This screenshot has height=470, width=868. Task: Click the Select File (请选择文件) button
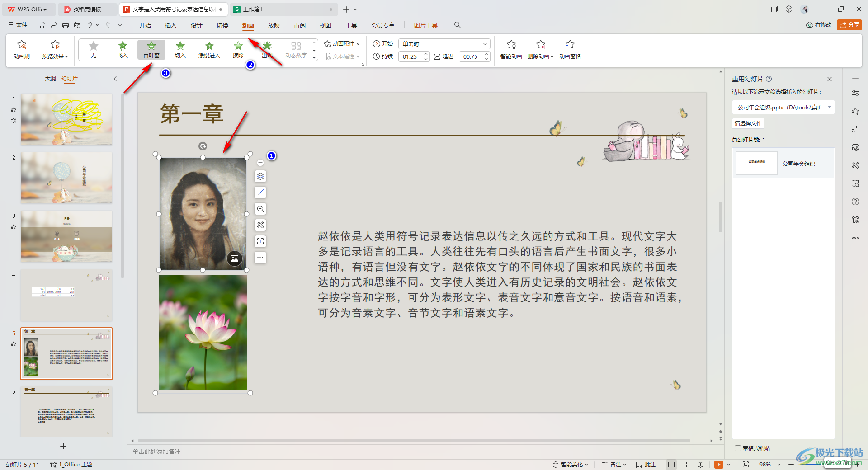748,123
